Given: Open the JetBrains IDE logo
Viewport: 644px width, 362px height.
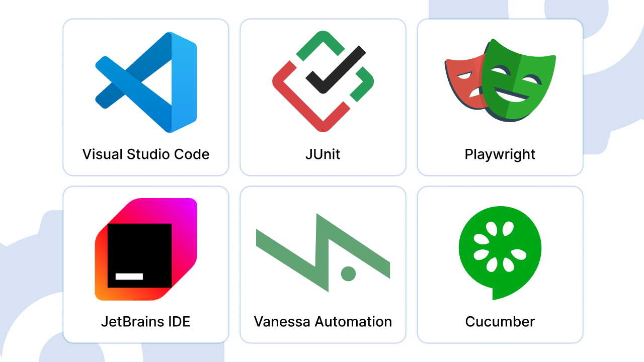Looking at the screenshot, I should pyautogui.click(x=146, y=249).
